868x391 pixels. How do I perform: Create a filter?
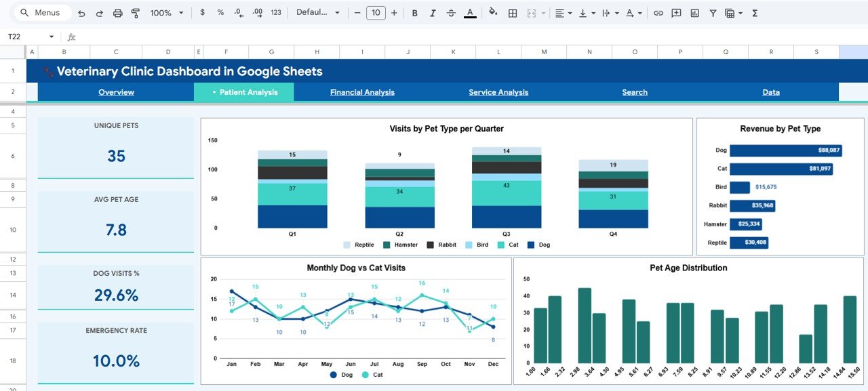pyautogui.click(x=713, y=12)
